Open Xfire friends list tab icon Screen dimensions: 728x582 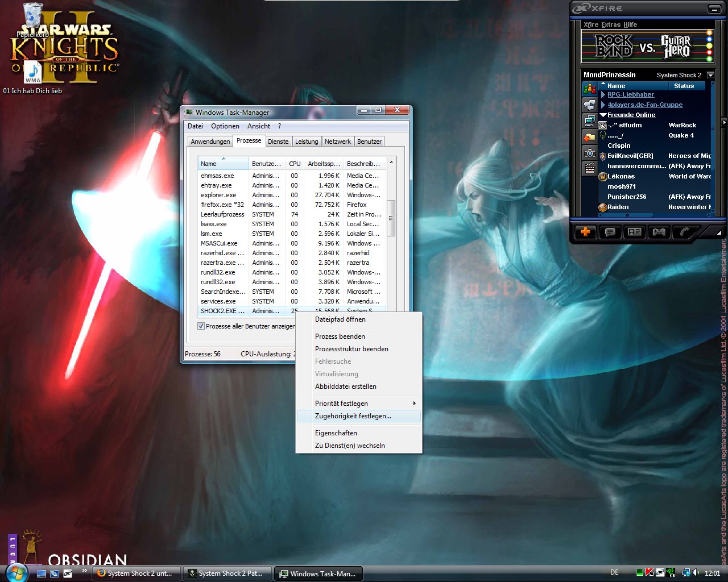[589, 89]
